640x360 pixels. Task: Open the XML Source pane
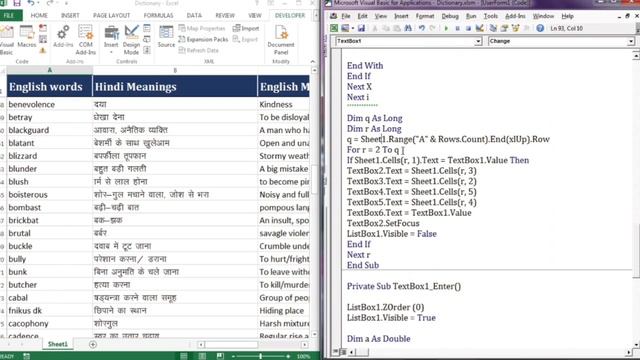(x=166, y=37)
